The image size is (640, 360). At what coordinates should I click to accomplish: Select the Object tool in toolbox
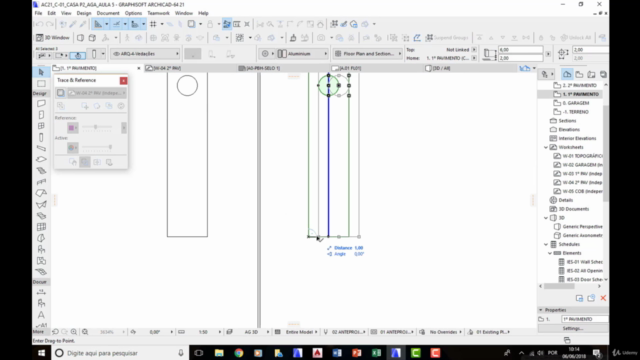(x=41, y=249)
